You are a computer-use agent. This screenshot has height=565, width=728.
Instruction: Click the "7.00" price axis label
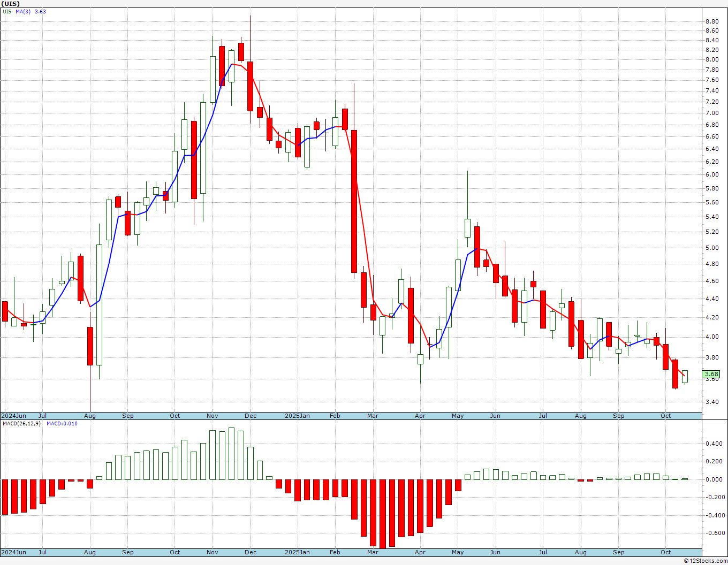pos(712,113)
